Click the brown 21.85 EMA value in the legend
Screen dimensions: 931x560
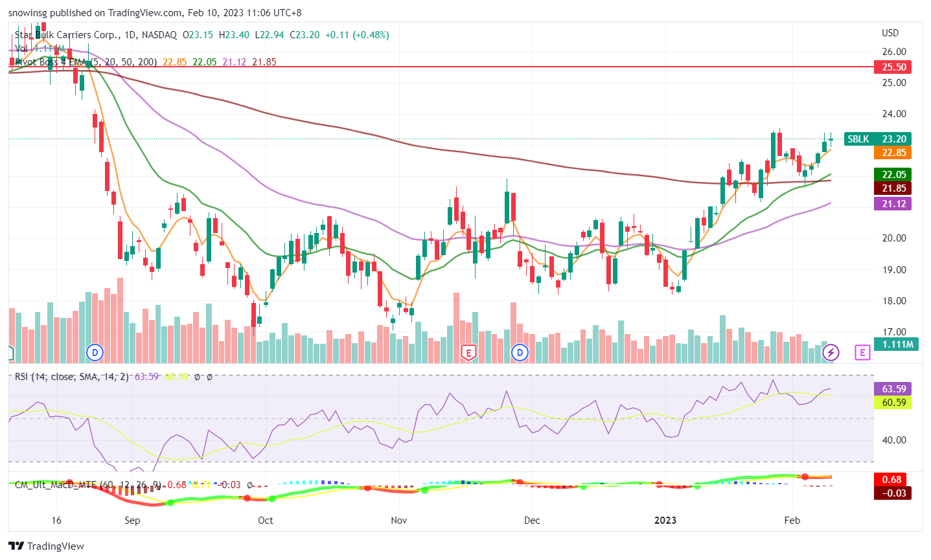coord(264,62)
